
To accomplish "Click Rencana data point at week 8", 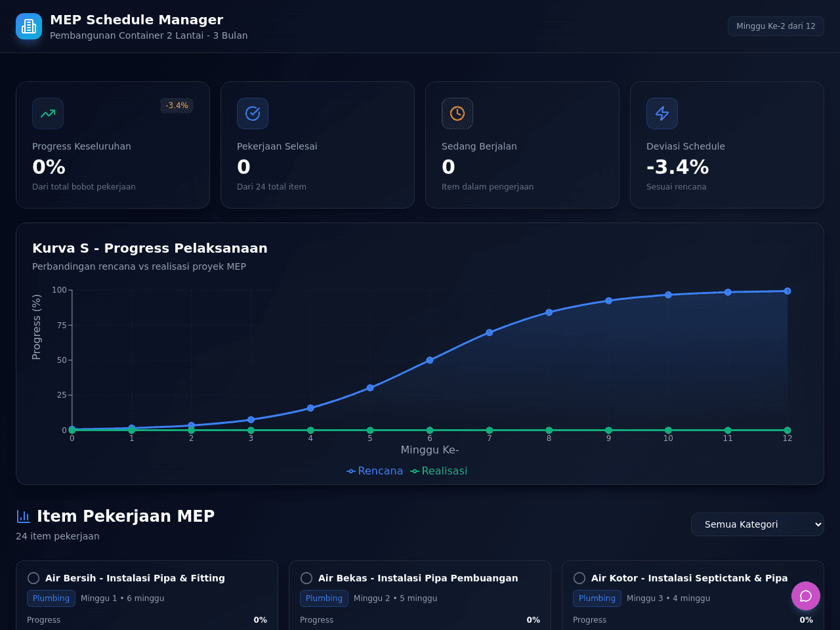I will click(x=549, y=312).
